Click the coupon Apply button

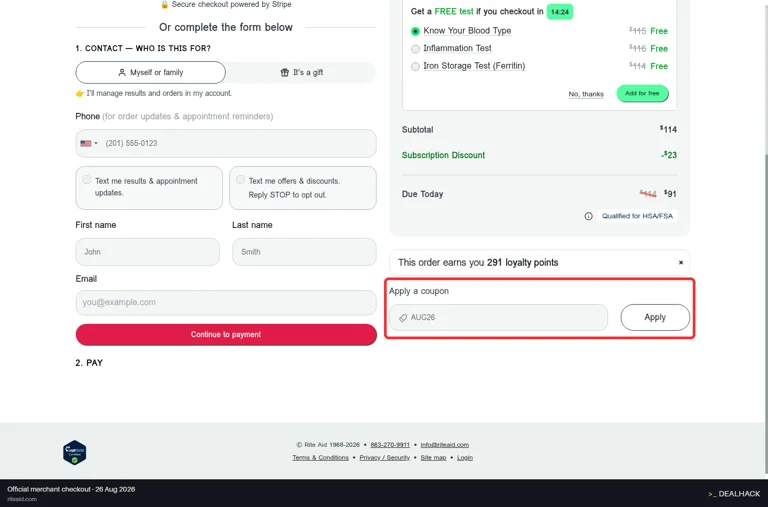pos(655,317)
